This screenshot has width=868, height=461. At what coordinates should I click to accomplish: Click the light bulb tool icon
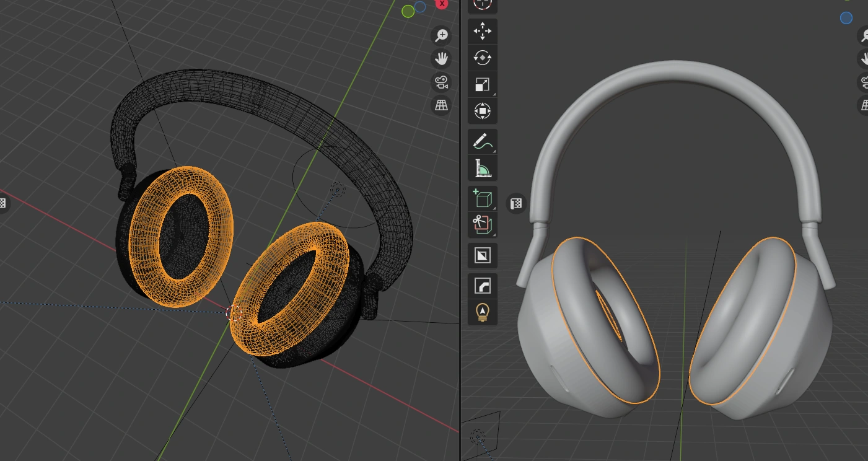(482, 312)
